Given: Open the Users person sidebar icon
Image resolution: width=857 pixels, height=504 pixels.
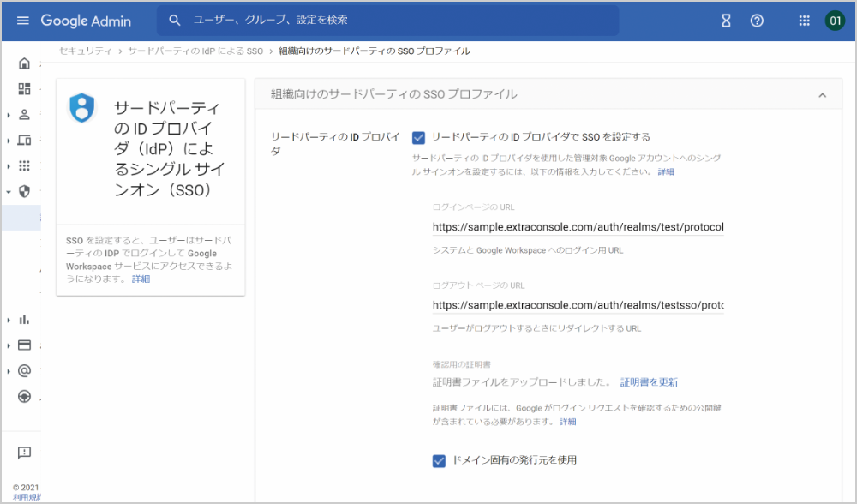Looking at the screenshot, I should 24,115.
